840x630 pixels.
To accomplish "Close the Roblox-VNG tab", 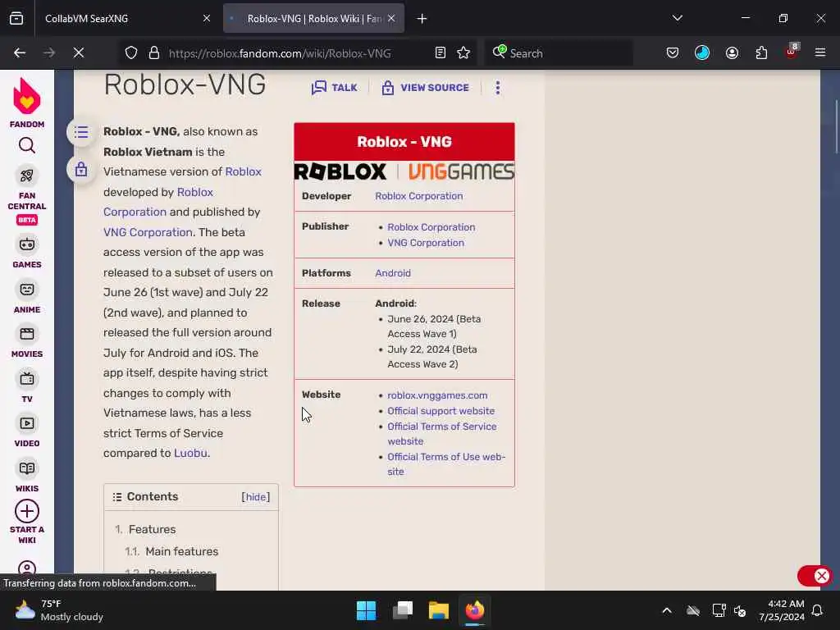I will pos(391,18).
